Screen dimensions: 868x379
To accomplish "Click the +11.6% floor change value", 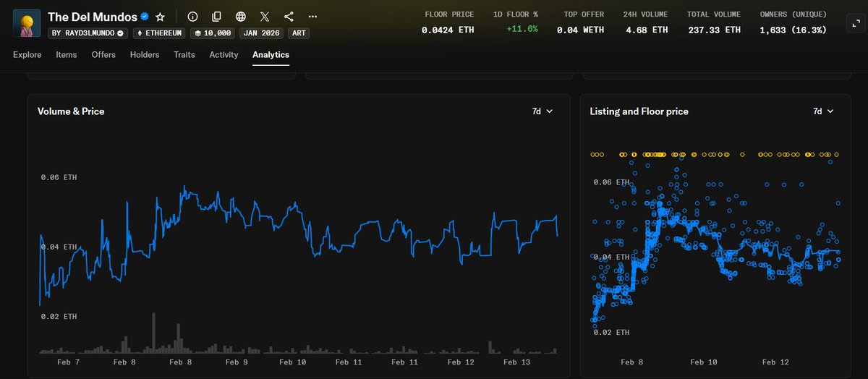I will [522, 30].
